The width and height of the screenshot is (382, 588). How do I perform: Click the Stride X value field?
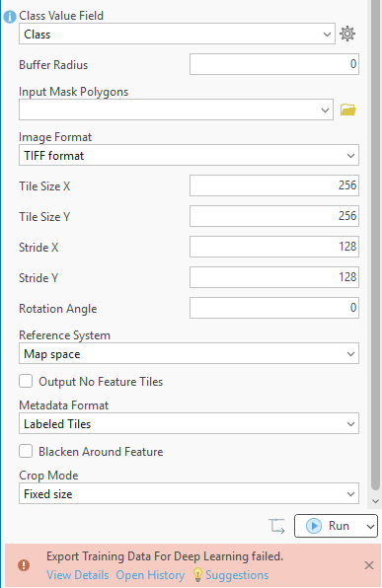coord(274,247)
